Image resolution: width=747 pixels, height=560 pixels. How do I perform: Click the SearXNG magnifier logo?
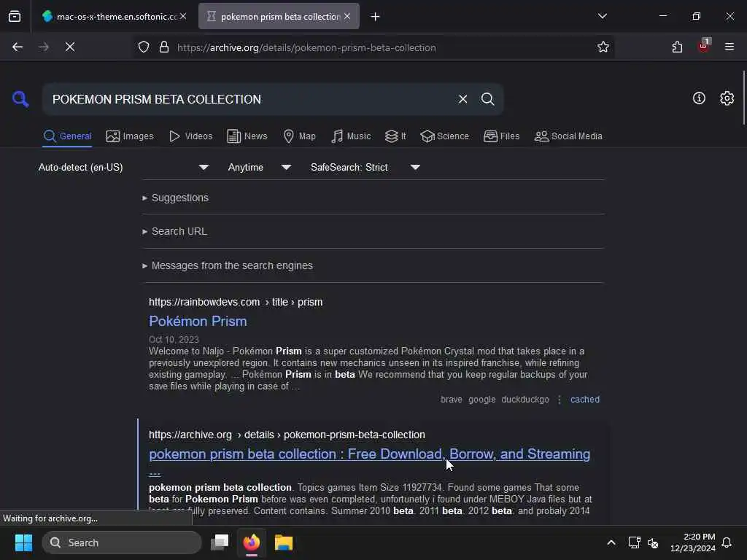[x=20, y=99]
